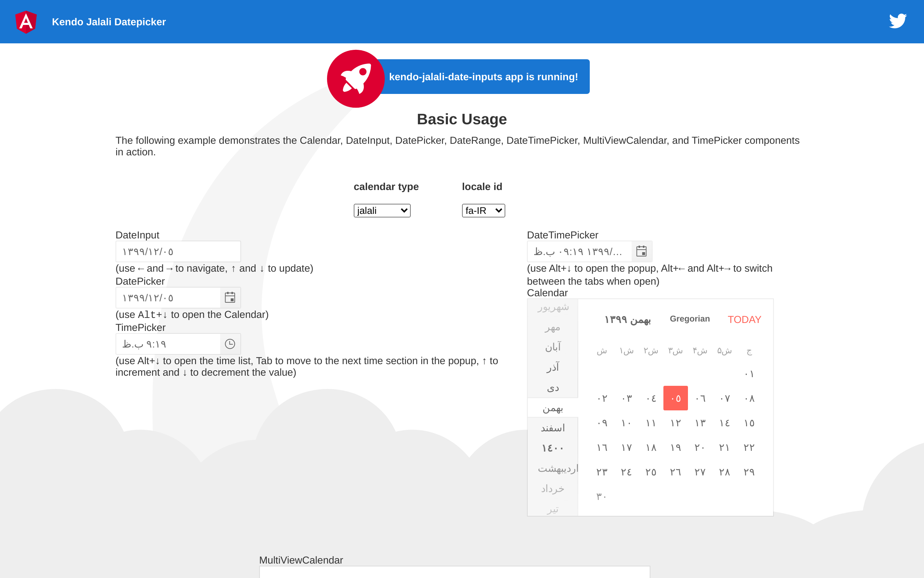Image resolution: width=924 pixels, height=578 pixels.
Task: Open the Twitter bird icon link
Action: [x=898, y=21]
